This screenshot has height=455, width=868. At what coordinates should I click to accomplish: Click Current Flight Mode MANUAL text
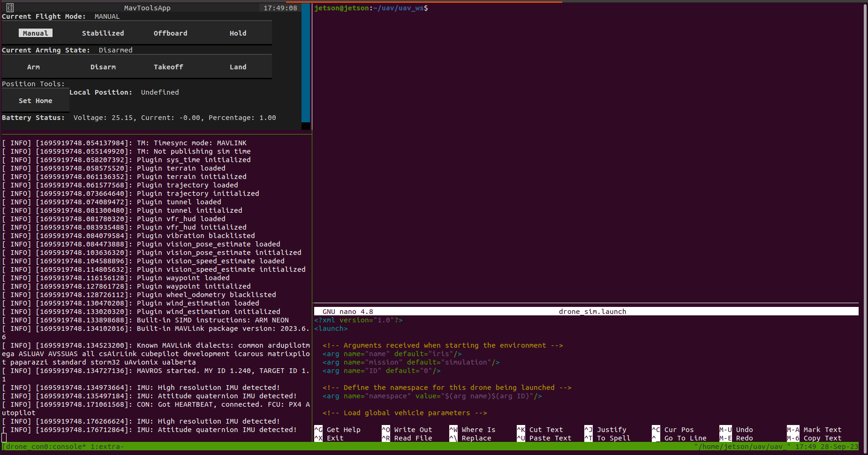[107, 16]
